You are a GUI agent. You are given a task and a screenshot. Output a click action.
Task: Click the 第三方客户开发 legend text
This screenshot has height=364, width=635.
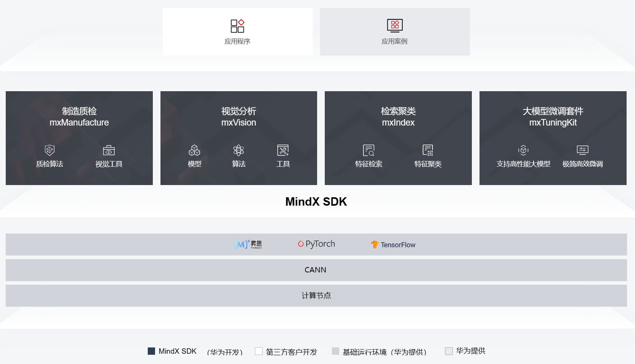(x=292, y=352)
